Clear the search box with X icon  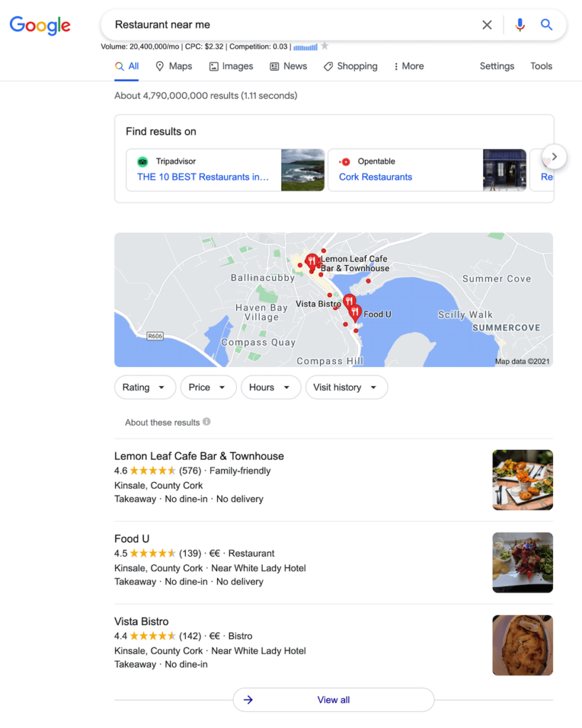[487, 25]
